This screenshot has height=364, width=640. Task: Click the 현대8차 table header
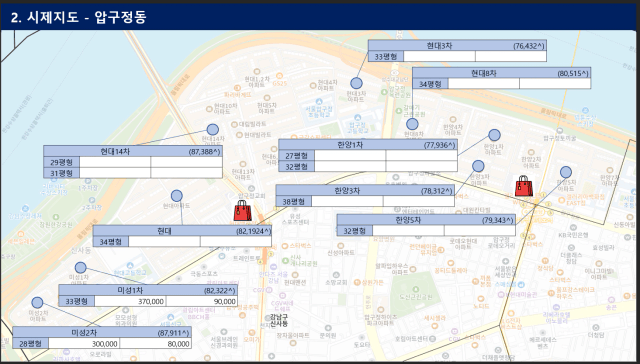(501, 73)
